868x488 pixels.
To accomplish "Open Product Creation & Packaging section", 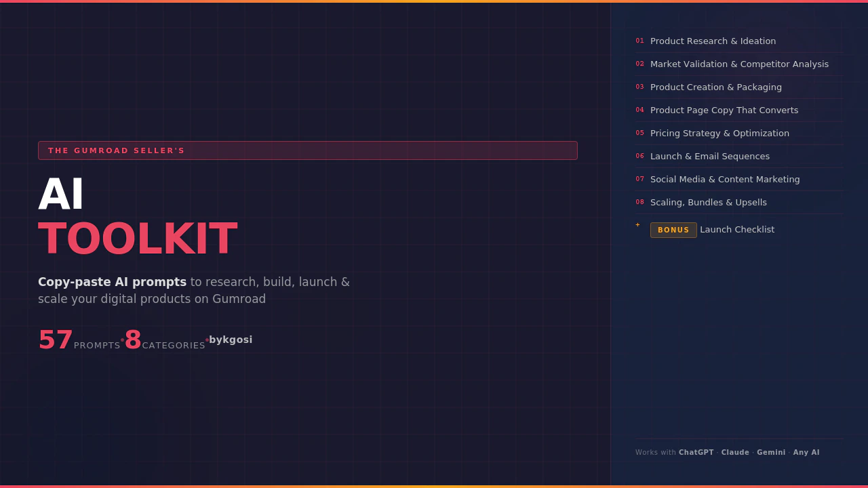I will pyautogui.click(x=715, y=87).
